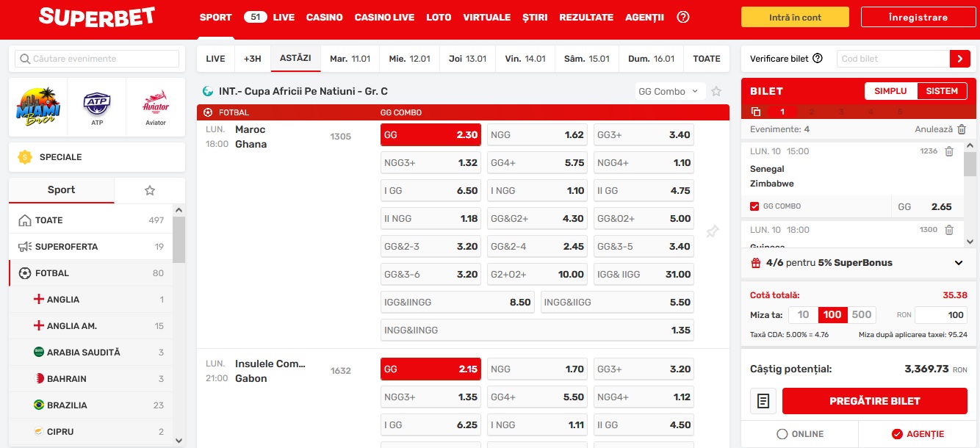Click the sidebar sports list scrollbar
The image size is (980, 448).
pos(179,239)
